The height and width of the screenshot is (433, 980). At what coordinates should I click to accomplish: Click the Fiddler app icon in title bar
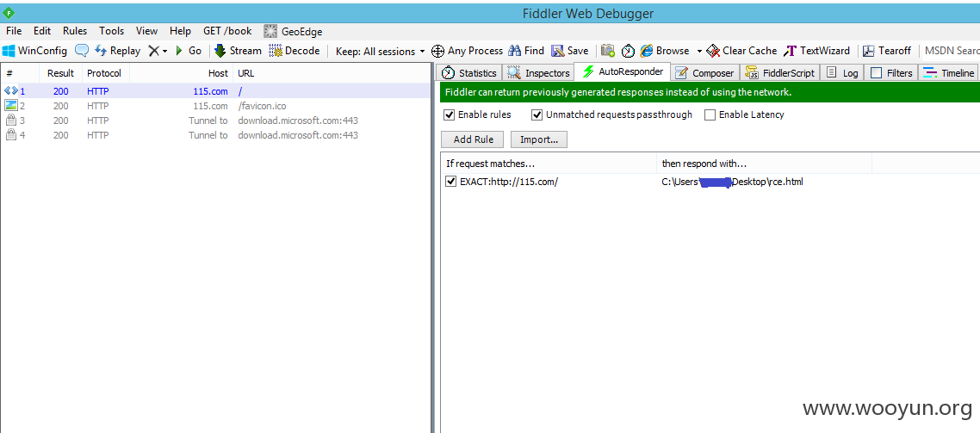point(10,13)
